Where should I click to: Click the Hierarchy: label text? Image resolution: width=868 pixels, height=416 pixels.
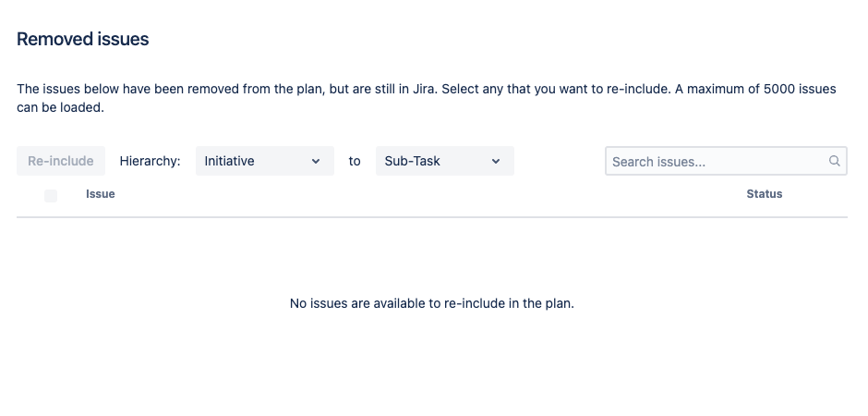[150, 161]
